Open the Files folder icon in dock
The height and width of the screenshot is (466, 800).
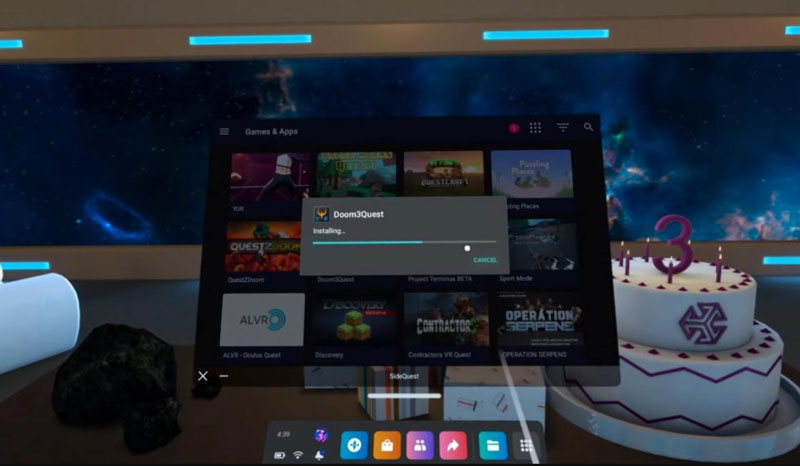click(493, 445)
